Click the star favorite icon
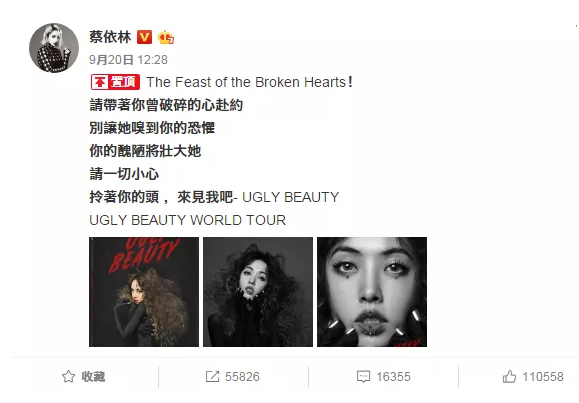 point(68,376)
